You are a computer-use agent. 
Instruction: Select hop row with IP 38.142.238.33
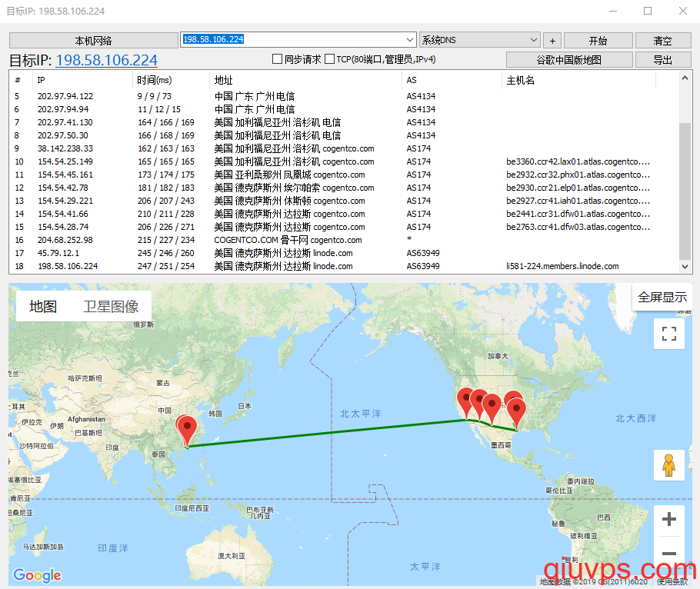click(x=344, y=148)
